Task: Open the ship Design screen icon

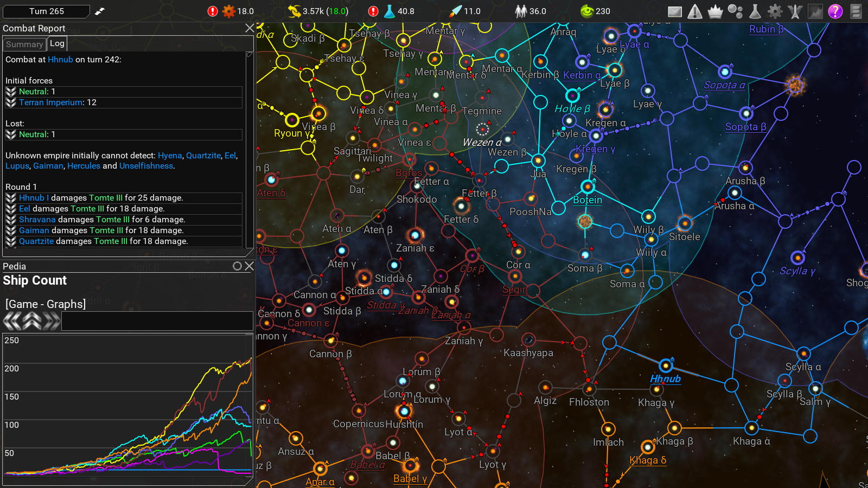Action: click(795, 11)
